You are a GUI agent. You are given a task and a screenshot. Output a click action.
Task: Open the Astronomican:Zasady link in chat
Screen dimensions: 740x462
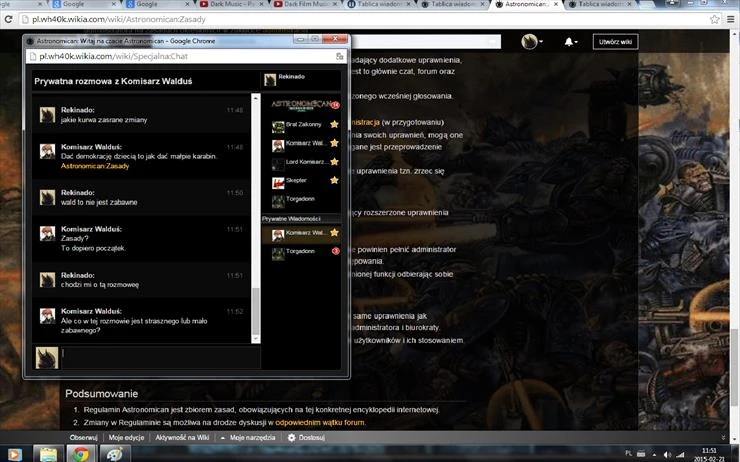point(95,166)
